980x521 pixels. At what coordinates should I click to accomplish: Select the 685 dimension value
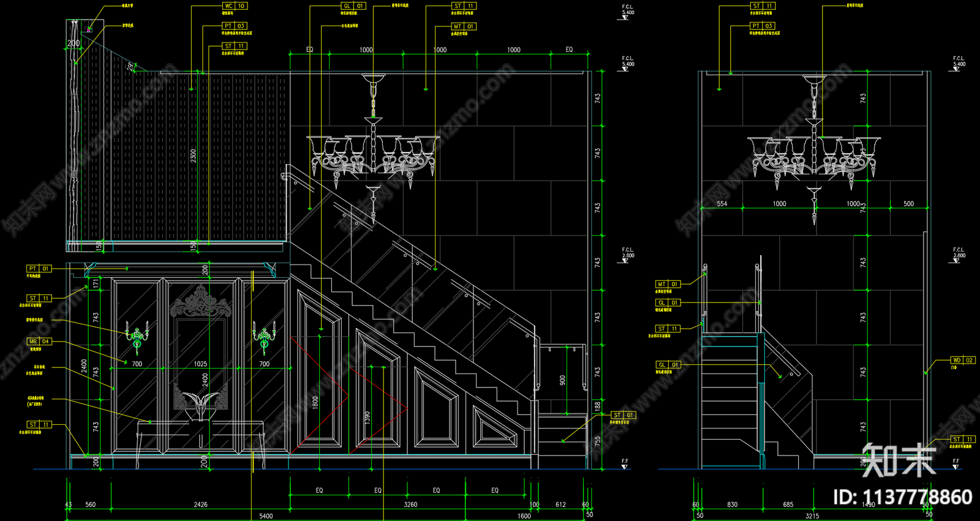pos(788,504)
